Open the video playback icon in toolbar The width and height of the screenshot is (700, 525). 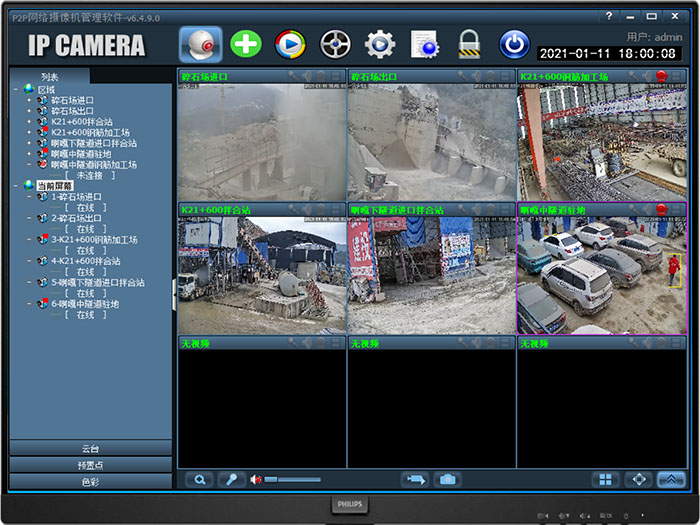pos(290,44)
